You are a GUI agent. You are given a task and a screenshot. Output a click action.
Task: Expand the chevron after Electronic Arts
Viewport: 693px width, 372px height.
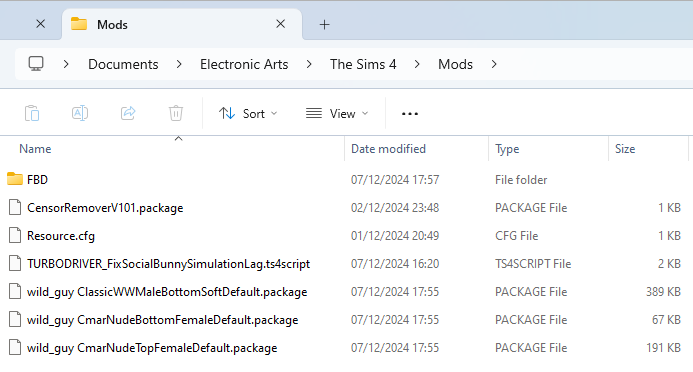point(309,65)
